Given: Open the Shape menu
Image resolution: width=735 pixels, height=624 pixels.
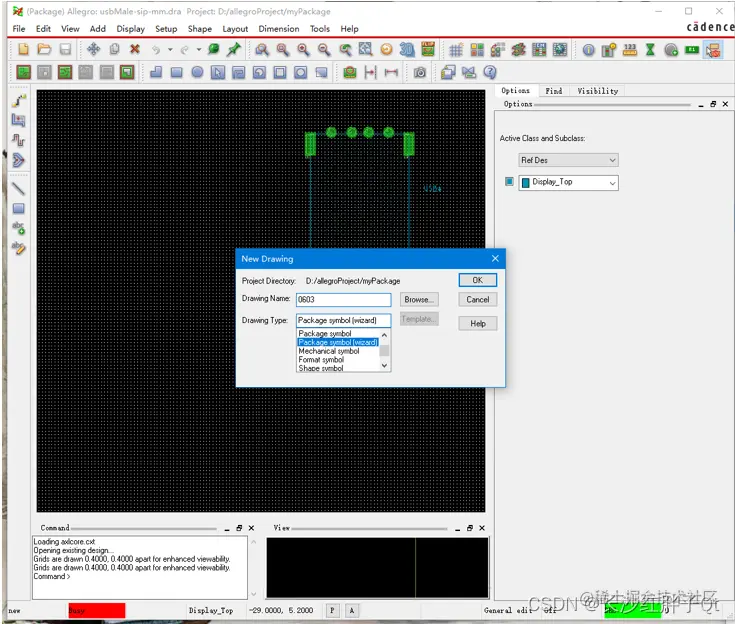Looking at the screenshot, I should point(200,29).
